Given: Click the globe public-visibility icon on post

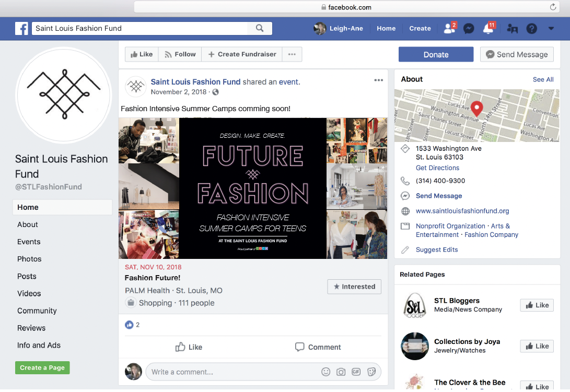Looking at the screenshot, I should 216,92.
